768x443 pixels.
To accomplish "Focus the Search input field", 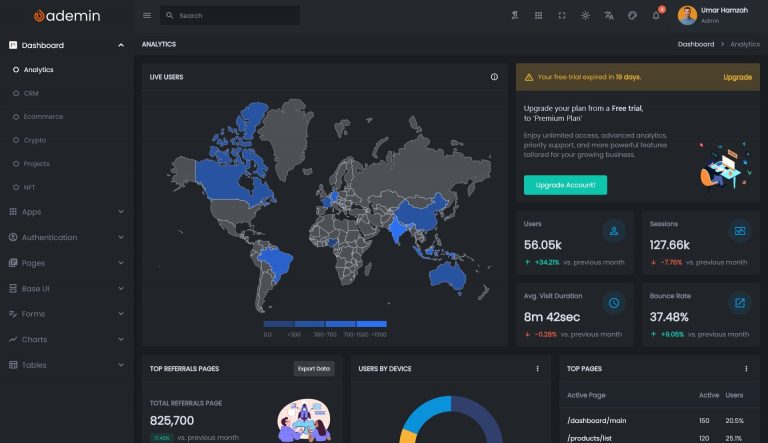I will [x=230, y=16].
